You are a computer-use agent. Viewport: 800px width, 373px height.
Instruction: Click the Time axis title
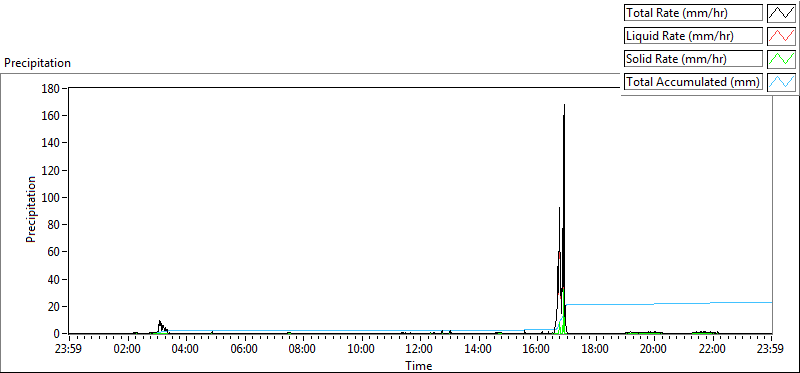tap(419, 366)
